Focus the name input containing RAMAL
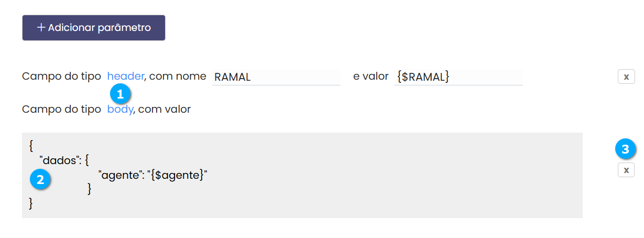This screenshot has width=644, height=238. click(276, 77)
